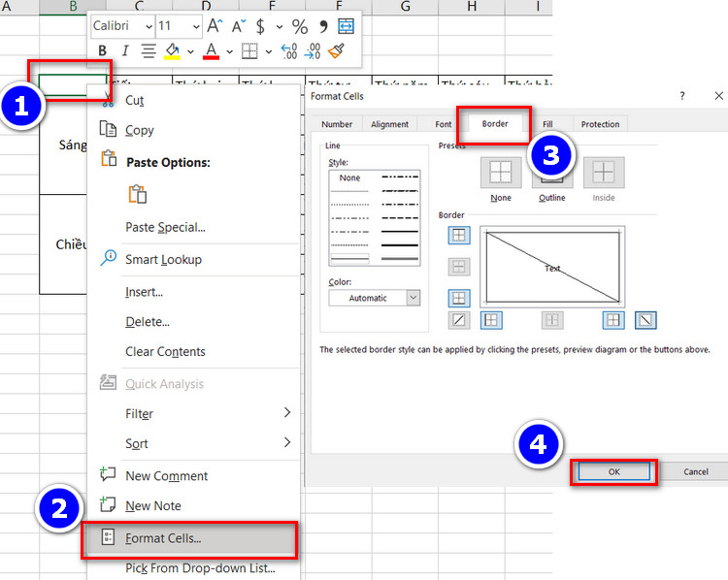Switch to the Protection tab
Image resolution: width=728 pixels, height=580 pixels.
600,124
